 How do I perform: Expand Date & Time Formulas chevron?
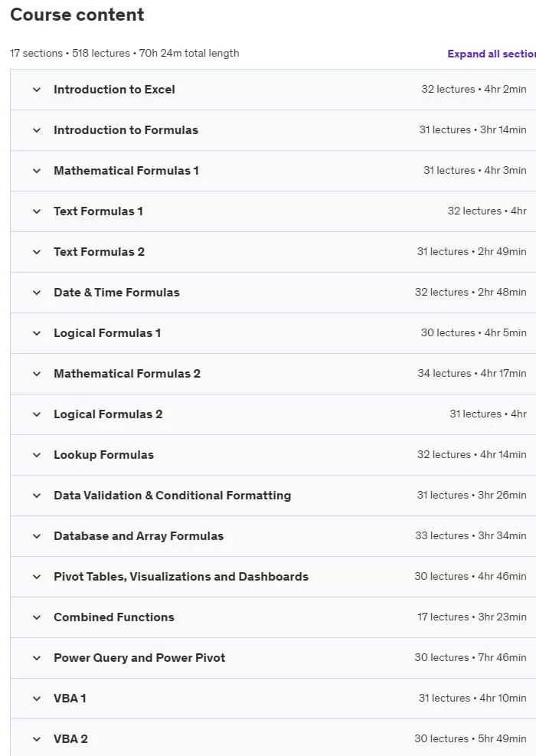coord(37,293)
